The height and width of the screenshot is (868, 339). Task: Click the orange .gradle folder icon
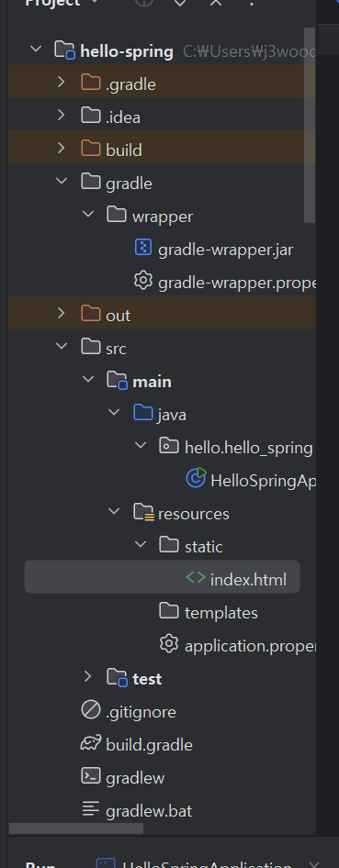pos(90,83)
